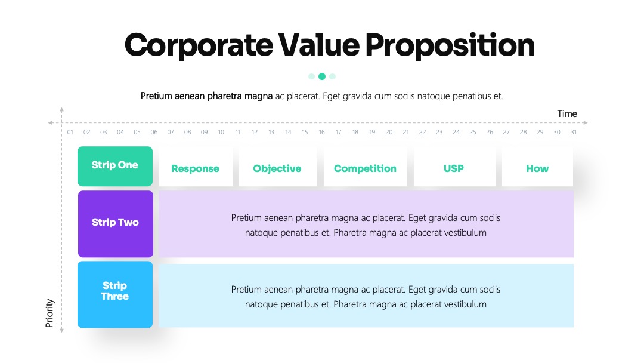Select the purple Strip Two block
This screenshot has width=644, height=363.
point(116,224)
